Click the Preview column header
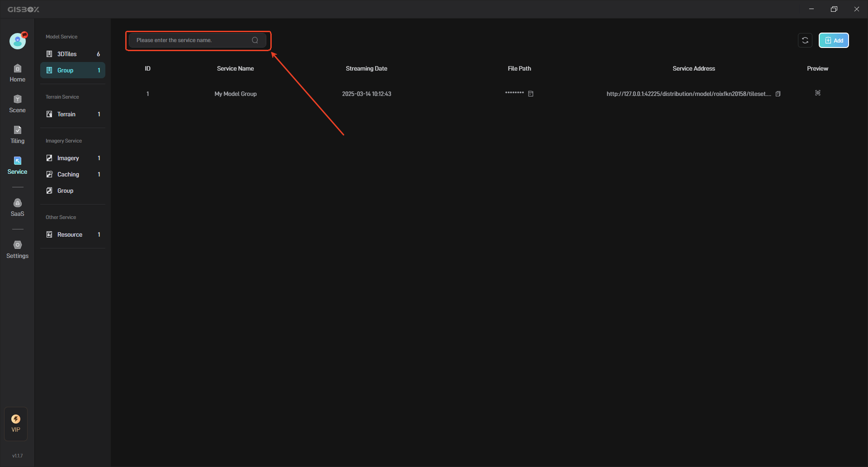 (x=818, y=68)
